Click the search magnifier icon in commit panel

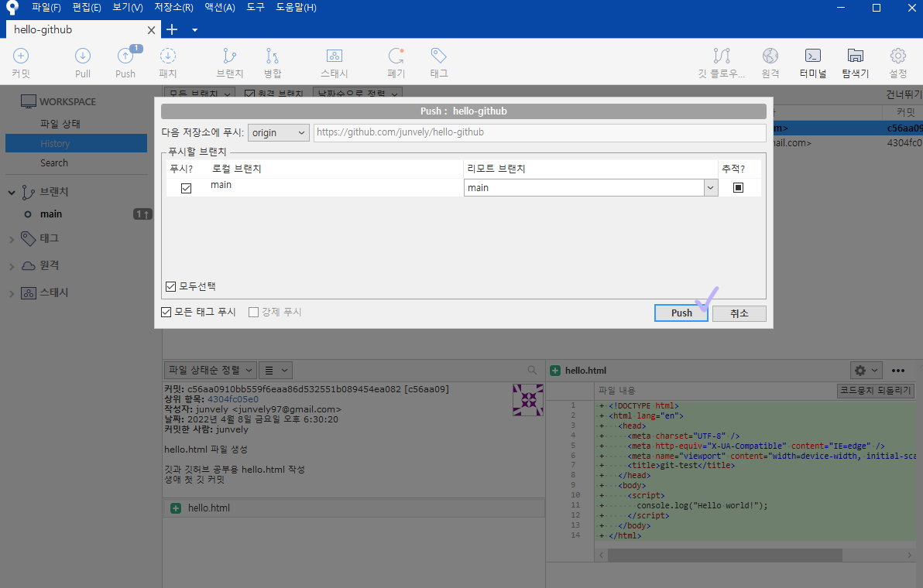pyautogui.click(x=532, y=370)
